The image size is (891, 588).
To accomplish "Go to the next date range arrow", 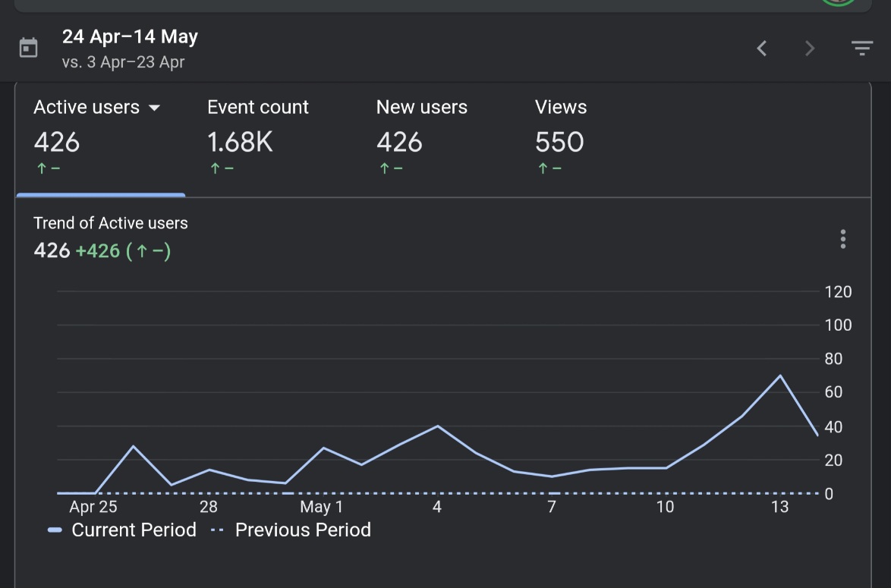I will click(810, 49).
